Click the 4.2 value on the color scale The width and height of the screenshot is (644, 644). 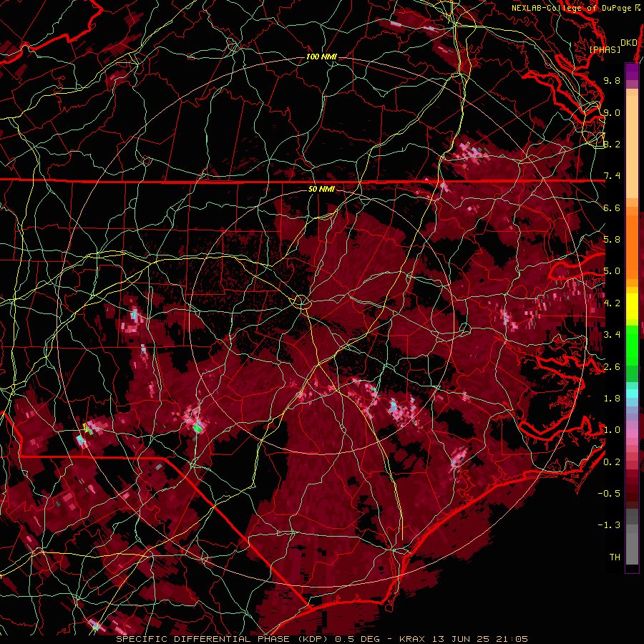[x=612, y=303]
